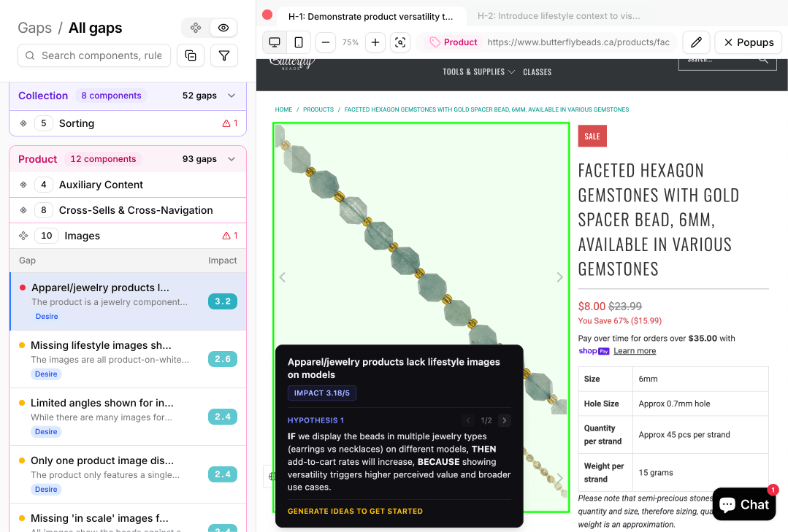Open the Tools & Supplies menu

click(x=478, y=72)
